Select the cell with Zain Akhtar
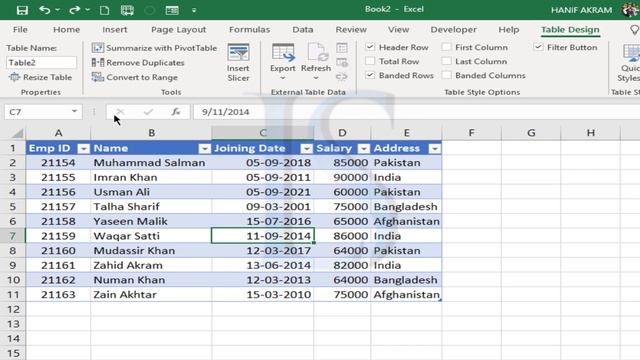This screenshot has height=360, width=640. [x=151, y=295]
